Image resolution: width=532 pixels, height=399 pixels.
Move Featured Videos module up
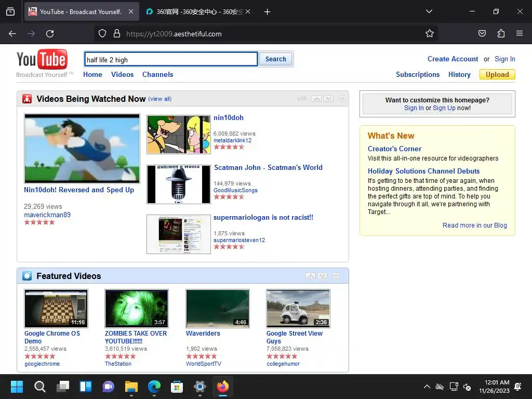click(311, 276)
